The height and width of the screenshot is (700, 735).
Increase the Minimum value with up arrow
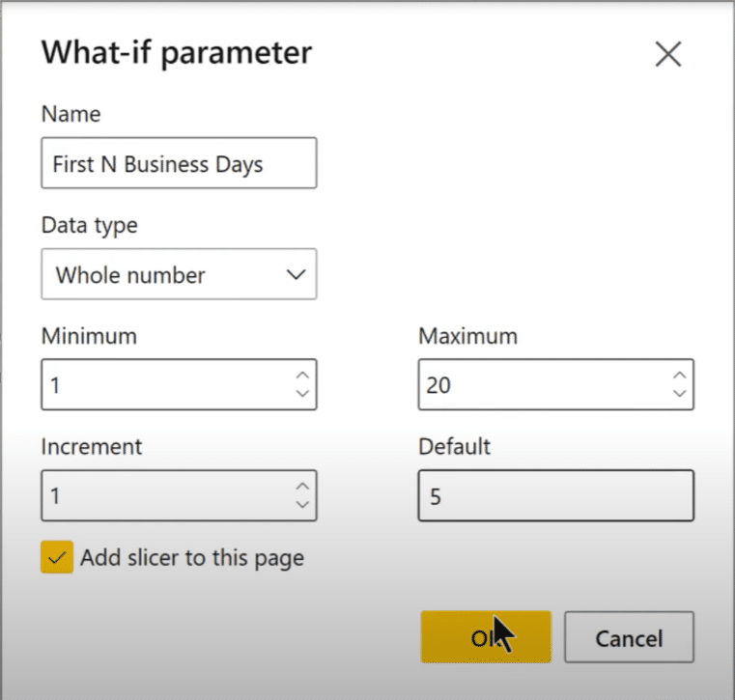(x=303, y=376)
